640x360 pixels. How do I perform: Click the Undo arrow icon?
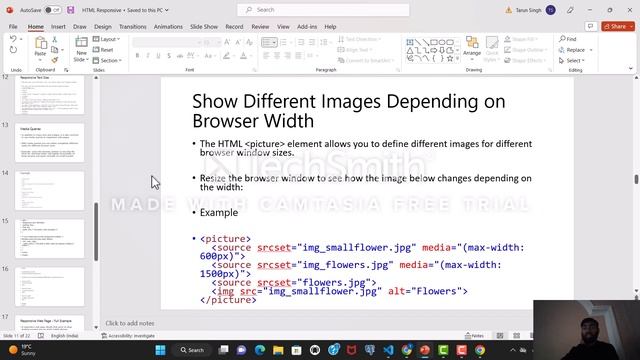13,39
